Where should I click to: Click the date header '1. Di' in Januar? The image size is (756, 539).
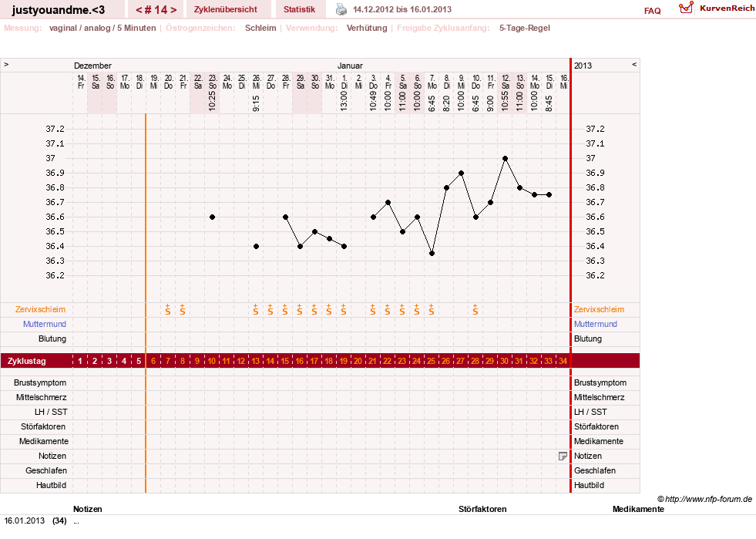[x=344, y=82]
